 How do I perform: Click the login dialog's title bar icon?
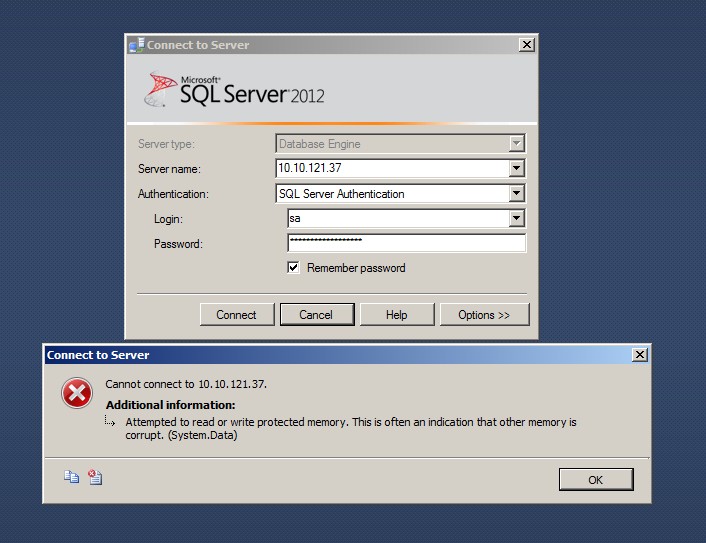(x=136, y=45)
